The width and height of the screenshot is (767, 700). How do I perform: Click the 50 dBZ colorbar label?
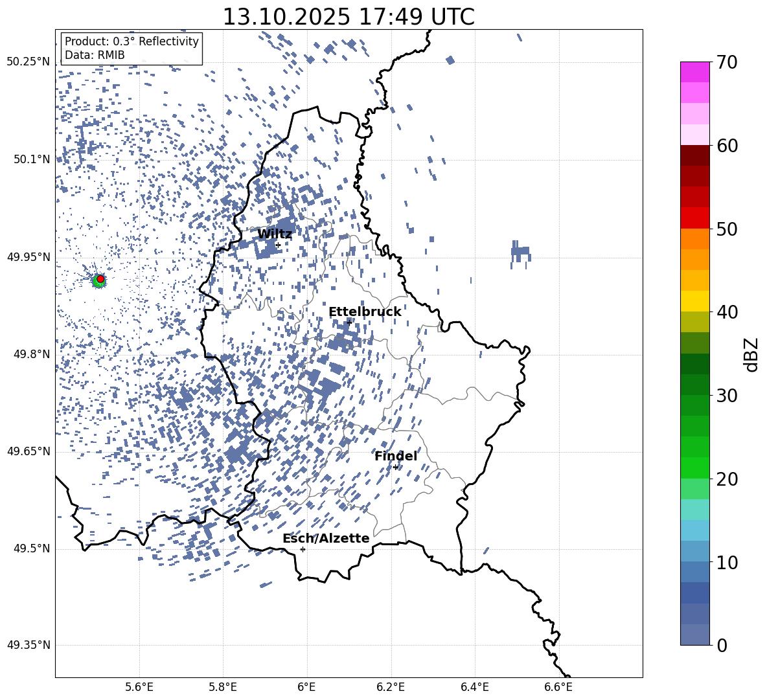727,229
